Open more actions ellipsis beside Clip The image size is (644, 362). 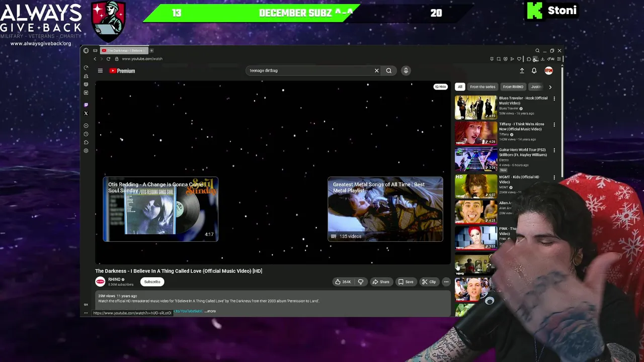(446, 282)
